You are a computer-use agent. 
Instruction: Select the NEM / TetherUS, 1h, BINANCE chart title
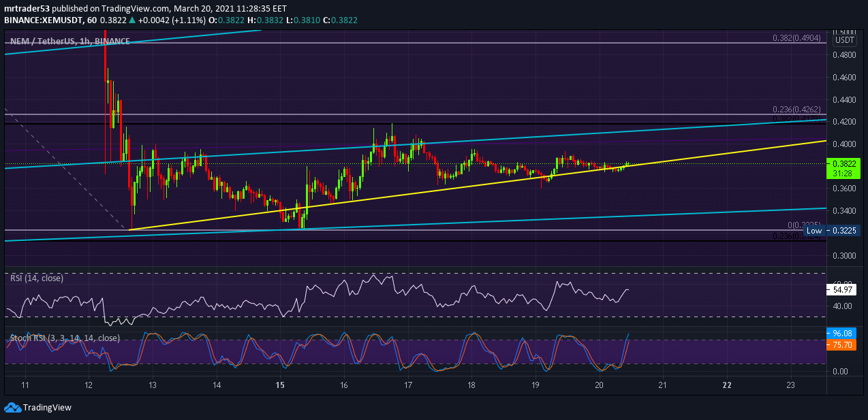click(x=70, y=42)
